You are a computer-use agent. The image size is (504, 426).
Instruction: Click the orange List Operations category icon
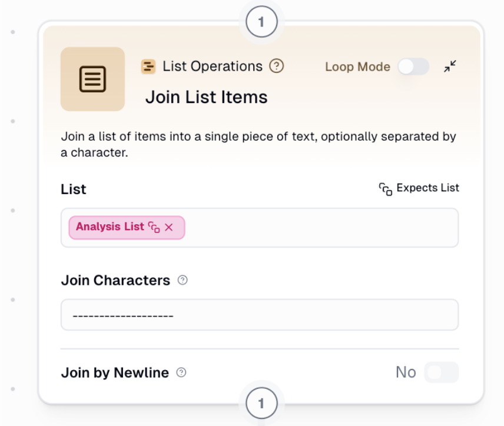(148, 66)
